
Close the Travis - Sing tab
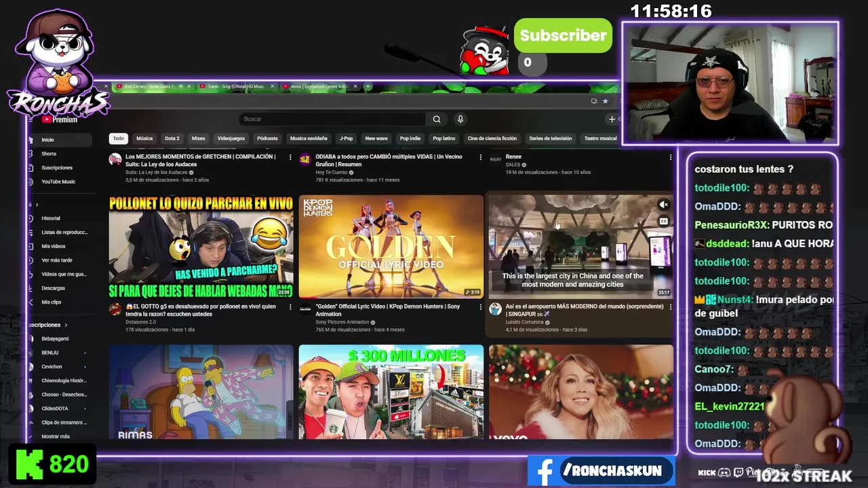(x=272, y=86)
